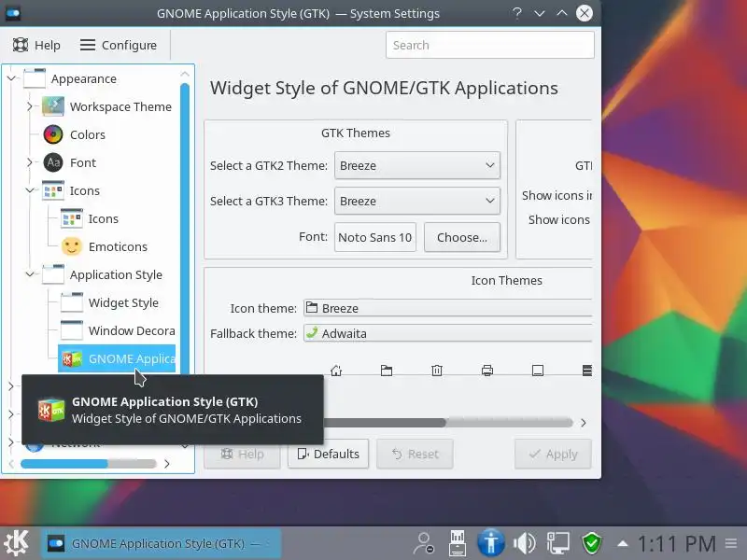Click the sidebar vertical scrollbar
The image size is (747, 560).
(x=185, y=229)
